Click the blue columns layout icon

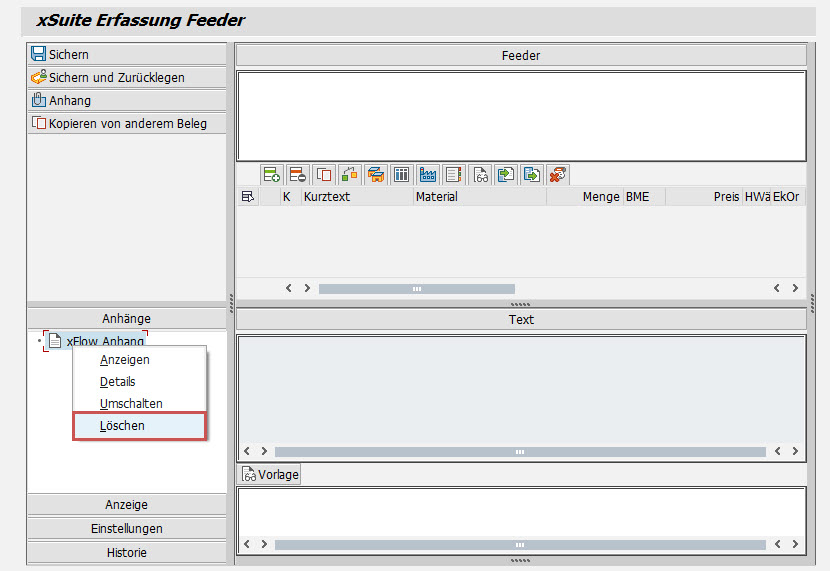click(401, 175)
